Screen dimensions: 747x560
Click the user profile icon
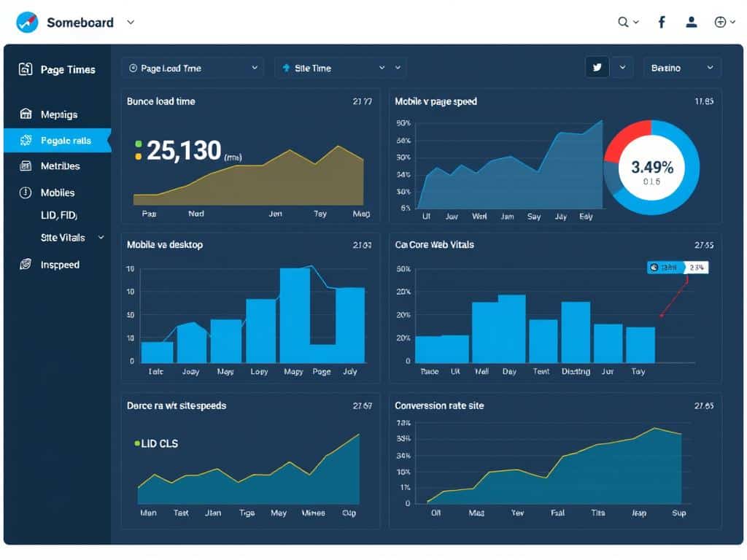691,22
